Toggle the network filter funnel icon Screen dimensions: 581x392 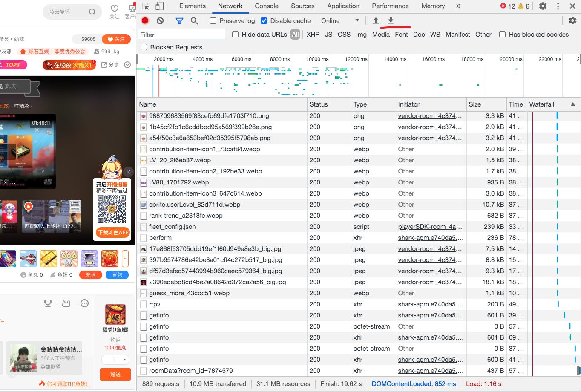pos(179,20)
